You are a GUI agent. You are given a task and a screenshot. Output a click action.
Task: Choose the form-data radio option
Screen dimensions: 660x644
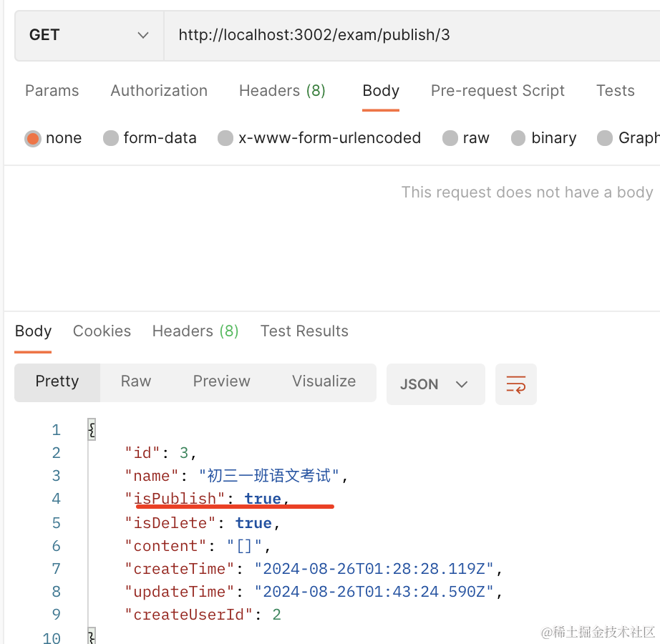tap(111, 138)
